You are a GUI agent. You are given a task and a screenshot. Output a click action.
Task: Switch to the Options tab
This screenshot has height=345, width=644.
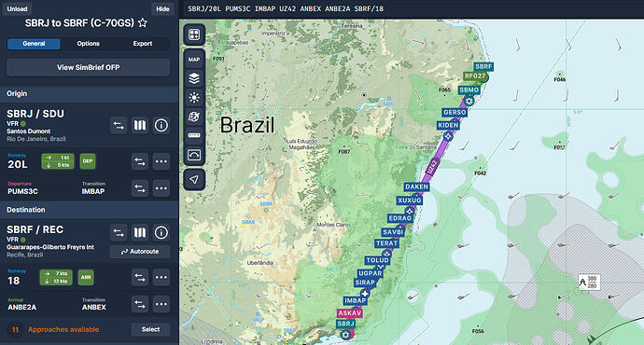[89, 44]
